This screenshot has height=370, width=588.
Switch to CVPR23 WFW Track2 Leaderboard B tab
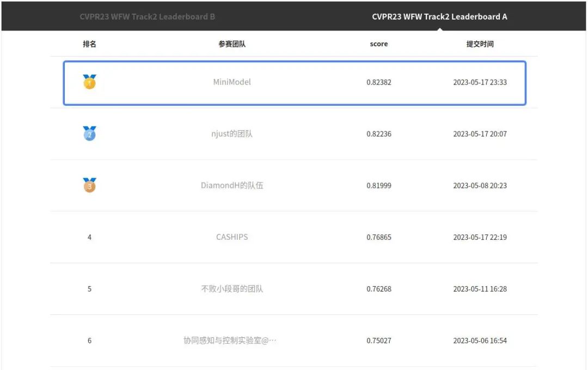(x=147, y=16)
